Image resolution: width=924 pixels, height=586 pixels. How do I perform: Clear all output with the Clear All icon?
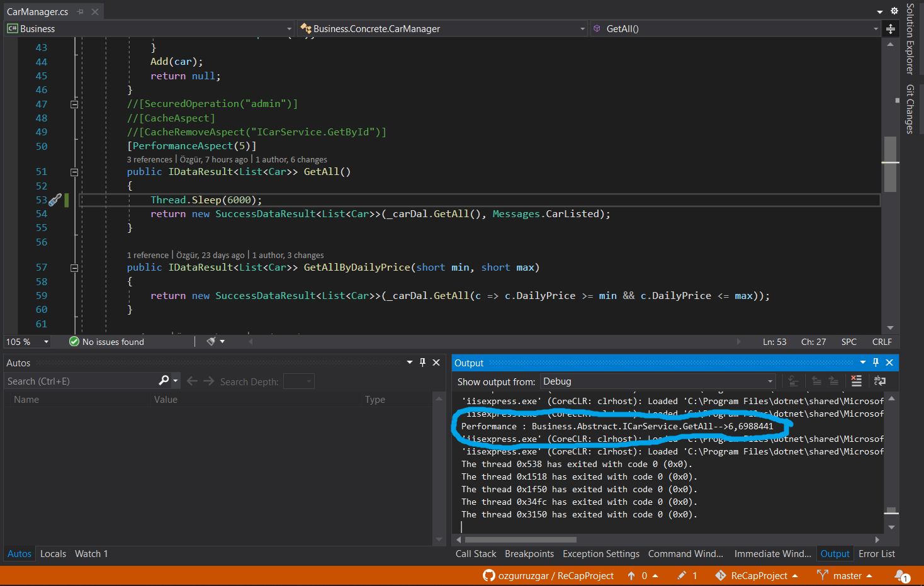856,381
